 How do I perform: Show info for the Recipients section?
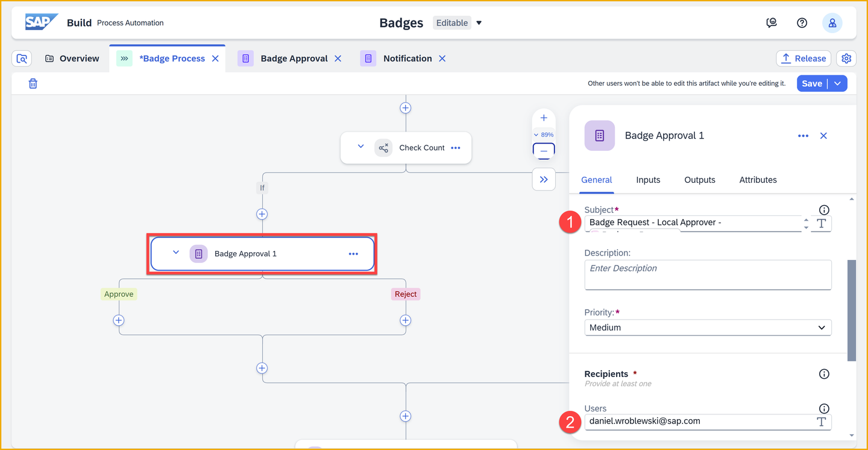pyautogui.click(x=824, y=374)
